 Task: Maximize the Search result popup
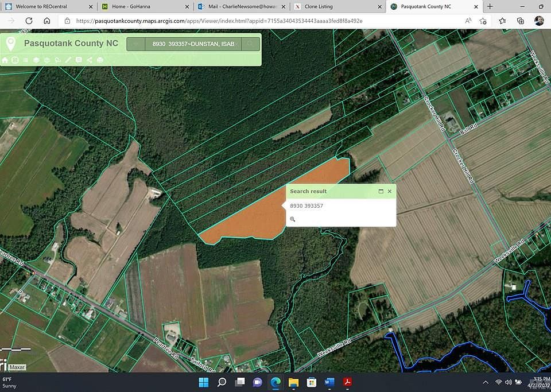pos(381,191)
